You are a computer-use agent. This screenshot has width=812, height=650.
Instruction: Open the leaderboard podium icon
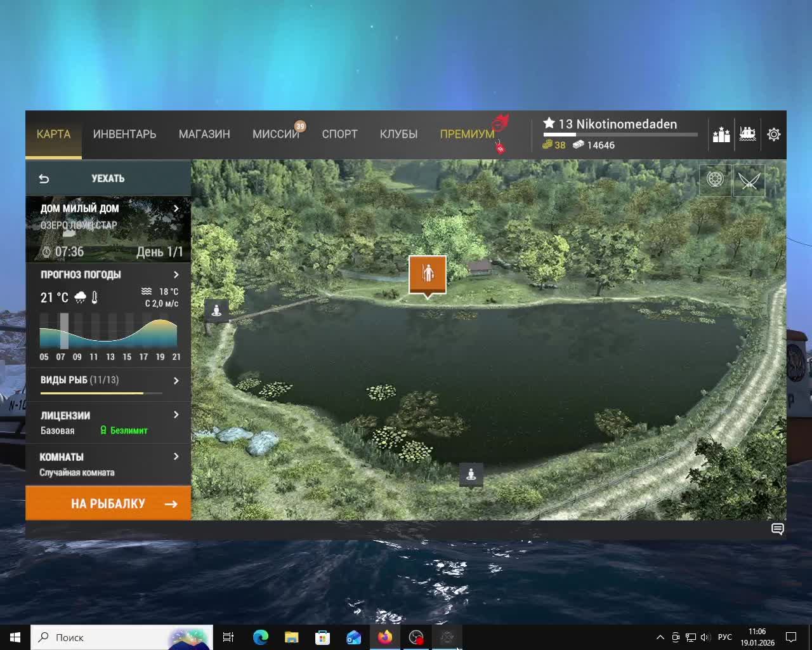721,135
